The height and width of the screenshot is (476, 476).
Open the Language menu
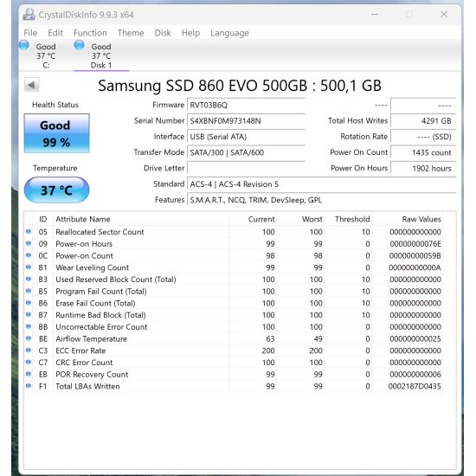229,33
